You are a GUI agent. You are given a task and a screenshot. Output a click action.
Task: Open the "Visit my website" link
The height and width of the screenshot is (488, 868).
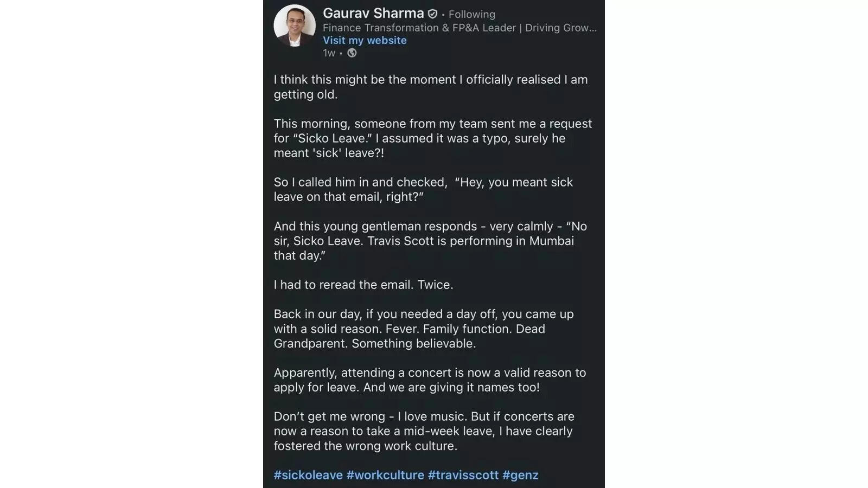tap(365, 40)
